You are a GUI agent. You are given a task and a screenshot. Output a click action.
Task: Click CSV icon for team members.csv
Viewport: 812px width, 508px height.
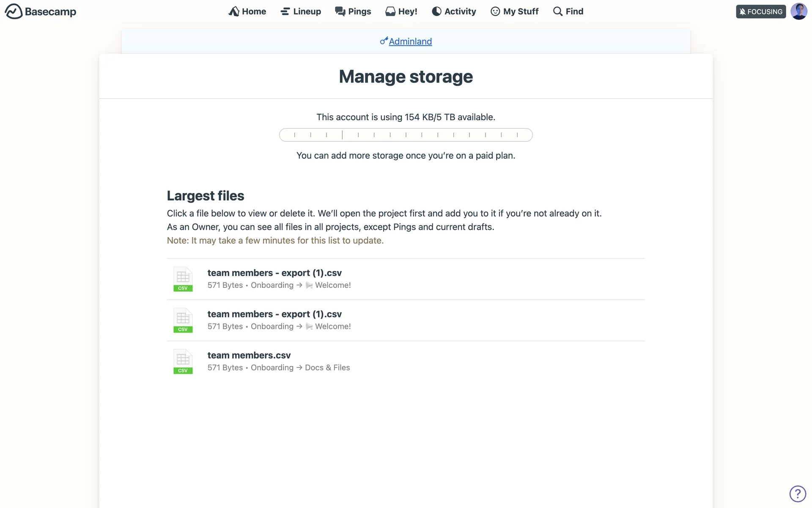pyautogui.click(x=183, y=362)
